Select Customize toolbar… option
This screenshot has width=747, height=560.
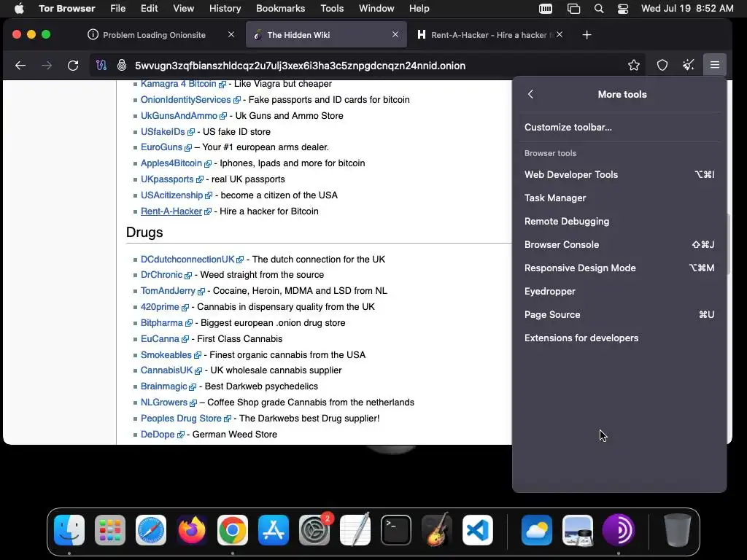(x=619, y=127)
